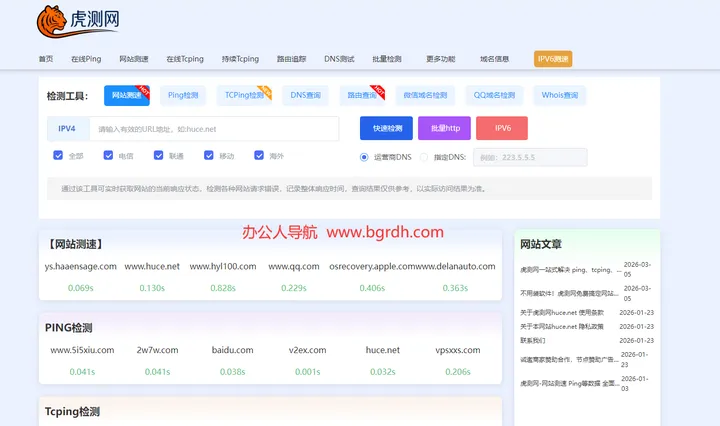The image size is (720, 426).
Task: Open article starting 不用装软件！虎测网免费搞定网站
Action: click(569, 293)
